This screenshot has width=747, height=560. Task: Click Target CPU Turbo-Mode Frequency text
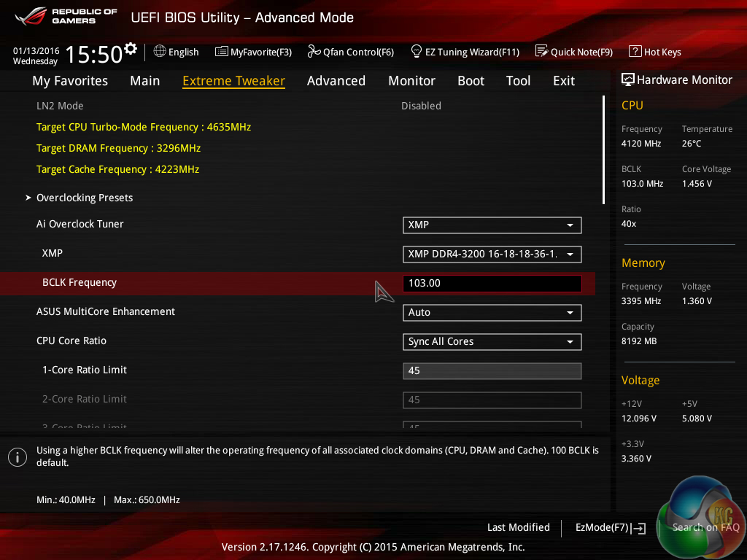pyautogui.click(x=144, y=127)
